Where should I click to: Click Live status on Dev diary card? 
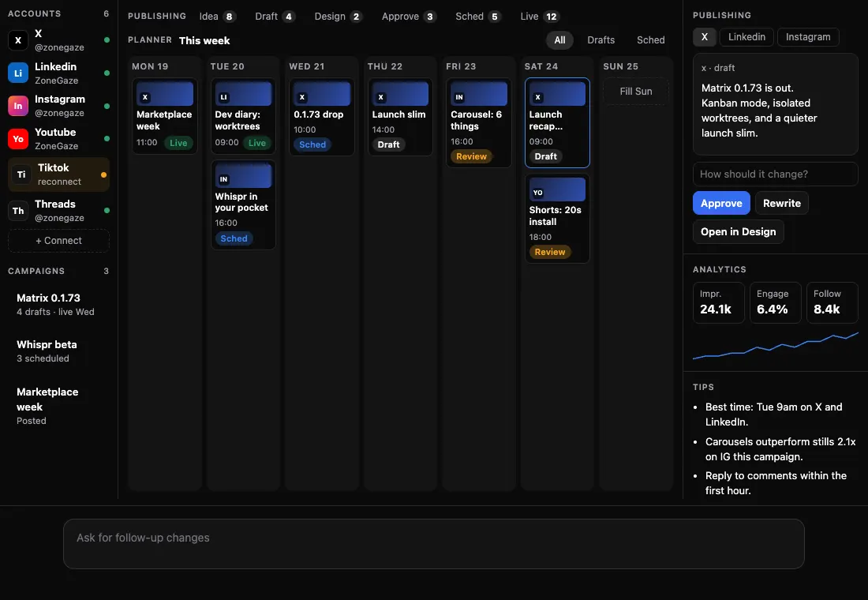point(257,143)
